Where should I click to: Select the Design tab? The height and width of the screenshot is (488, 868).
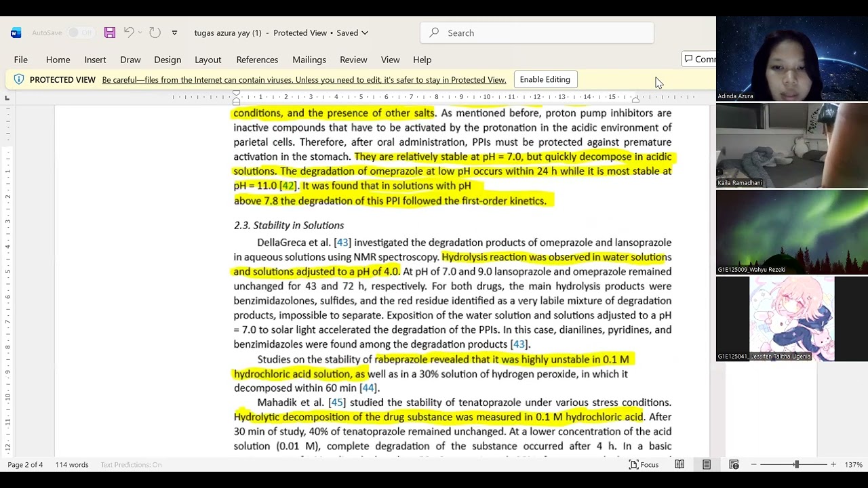point(167,60)
